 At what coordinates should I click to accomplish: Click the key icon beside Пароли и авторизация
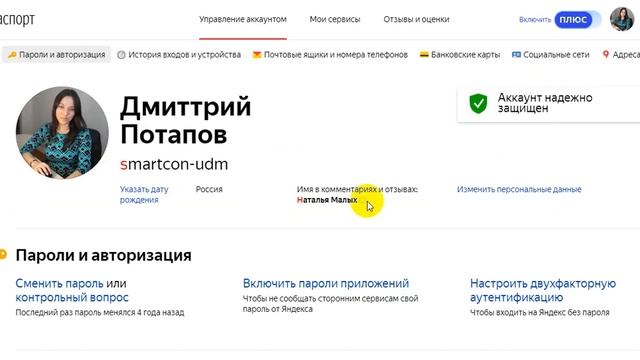click(12, 55)
